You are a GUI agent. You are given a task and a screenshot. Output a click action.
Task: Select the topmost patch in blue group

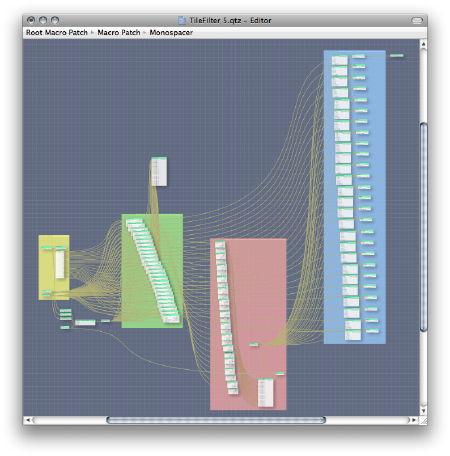340,60
